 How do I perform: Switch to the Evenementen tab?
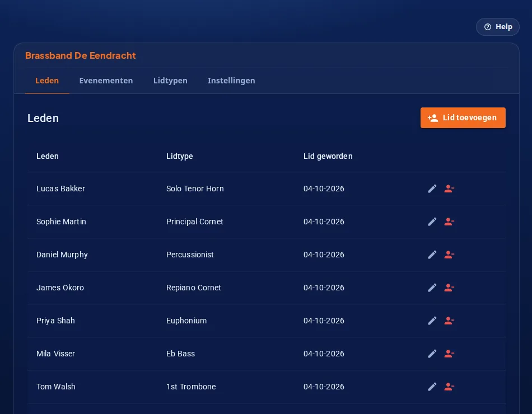106,81
